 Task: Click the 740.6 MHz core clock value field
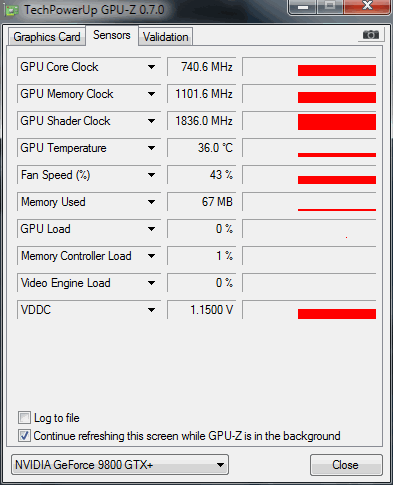tap(201, 67)
